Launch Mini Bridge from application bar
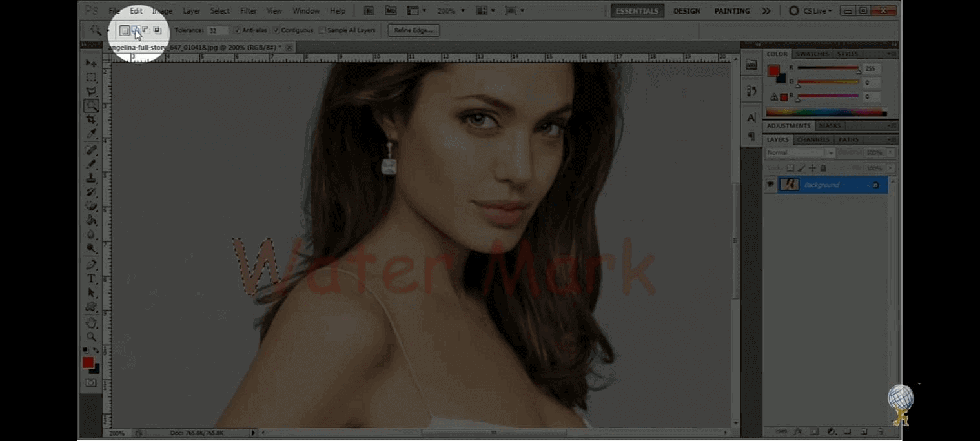The height and width of the screenshot is (441, 980). pyautogui.click(x=391, y=11)
